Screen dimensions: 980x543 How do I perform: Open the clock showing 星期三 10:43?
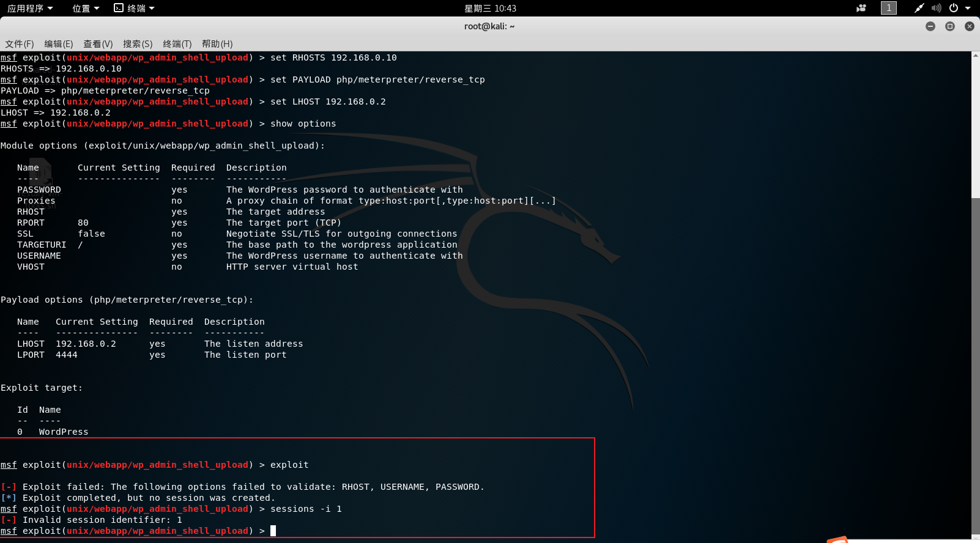[490, 8]
